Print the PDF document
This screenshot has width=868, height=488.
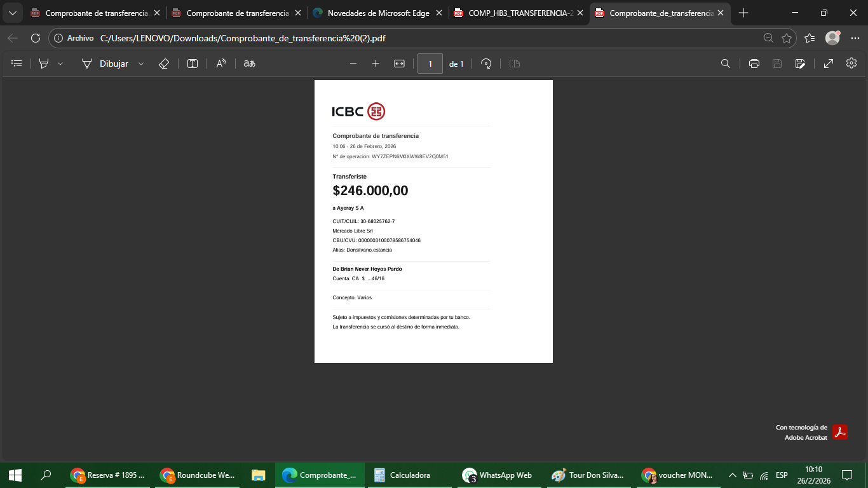coord(754,64)
